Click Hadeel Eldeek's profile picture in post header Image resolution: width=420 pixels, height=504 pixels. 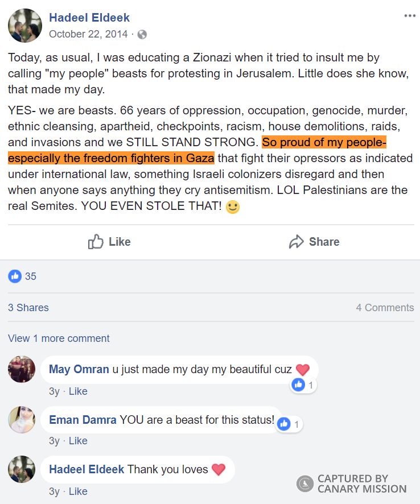pos(24,26)
